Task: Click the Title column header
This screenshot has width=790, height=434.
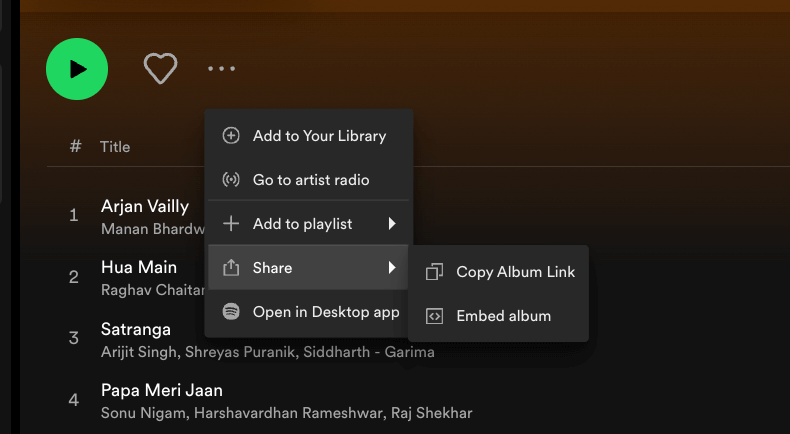Action: pyautogui.click(x=115, y=147)
